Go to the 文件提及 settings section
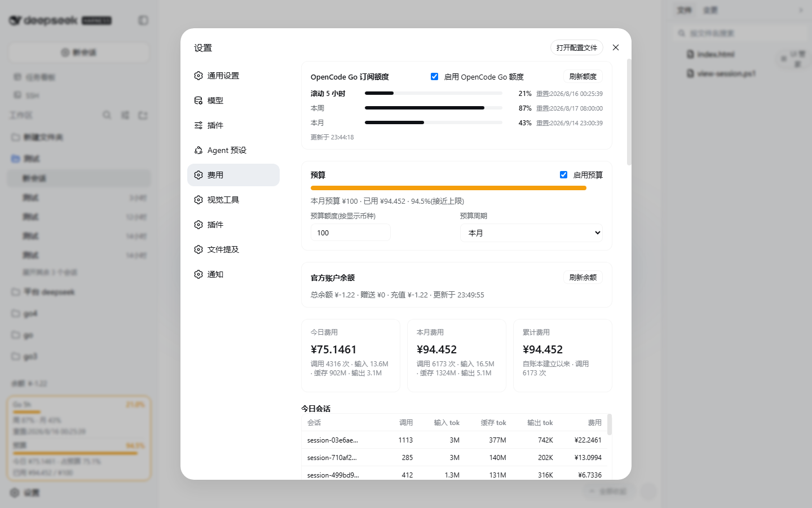 click(x=233, y=249)
